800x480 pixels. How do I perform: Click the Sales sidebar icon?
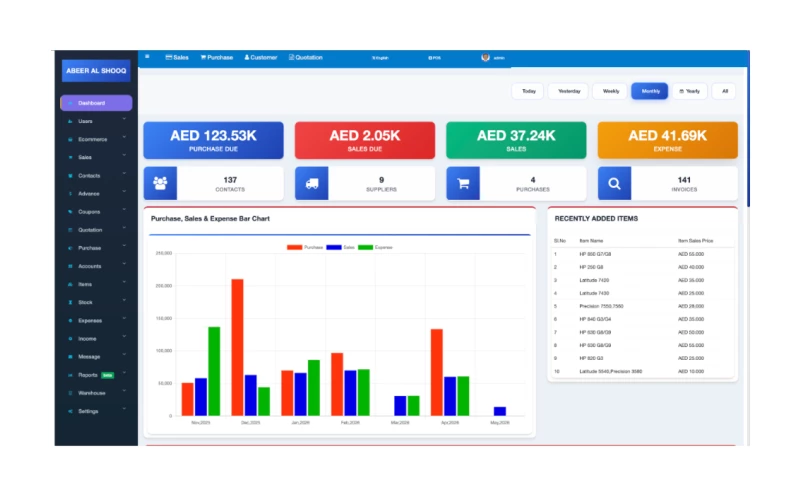tap(70, 158)
